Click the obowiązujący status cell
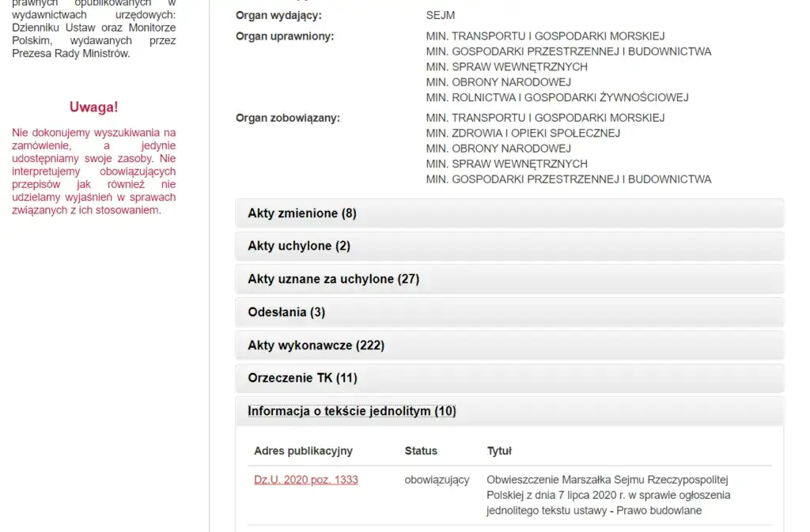The image size is (810, 532). point(437,480)
